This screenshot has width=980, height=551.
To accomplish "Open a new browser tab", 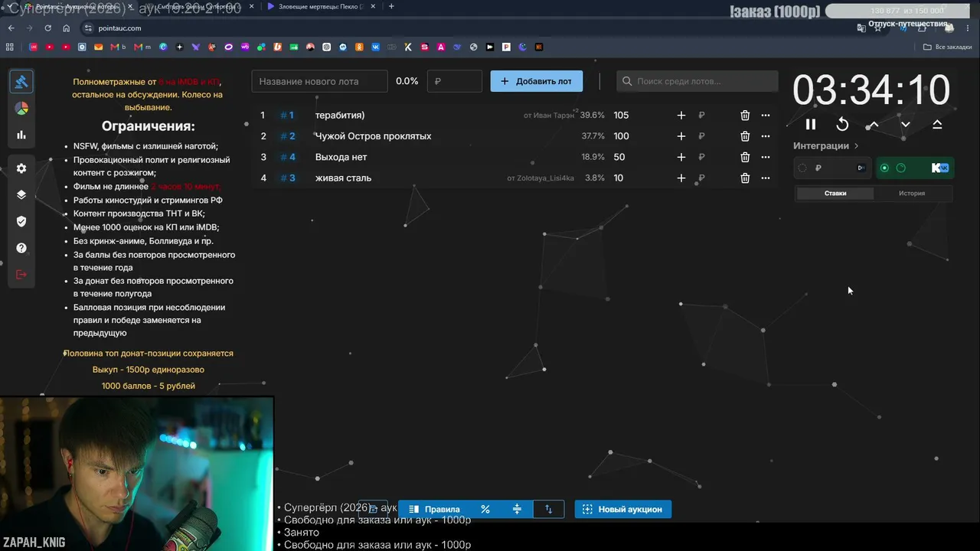I will click(x=391, y=6).
